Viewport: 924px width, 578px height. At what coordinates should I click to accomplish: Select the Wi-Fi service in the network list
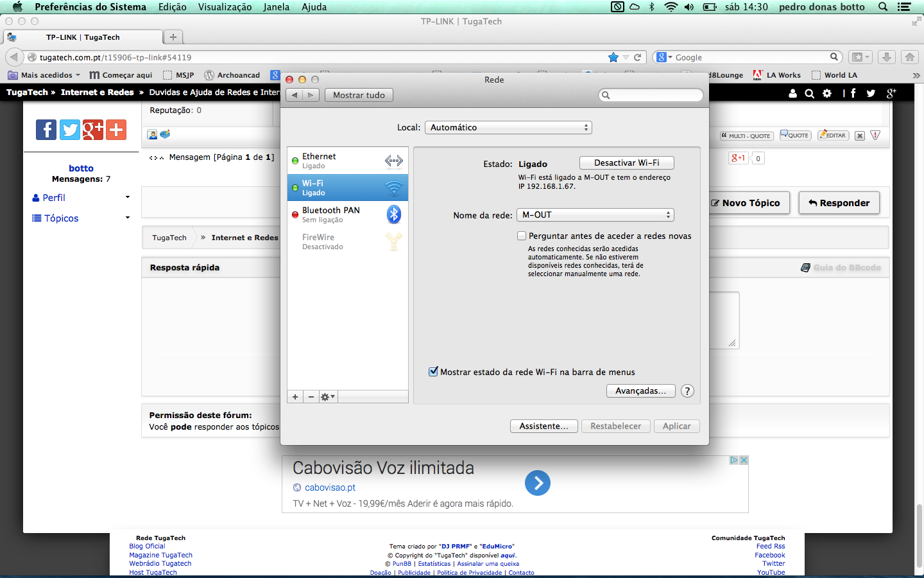(x=347, y=188)
